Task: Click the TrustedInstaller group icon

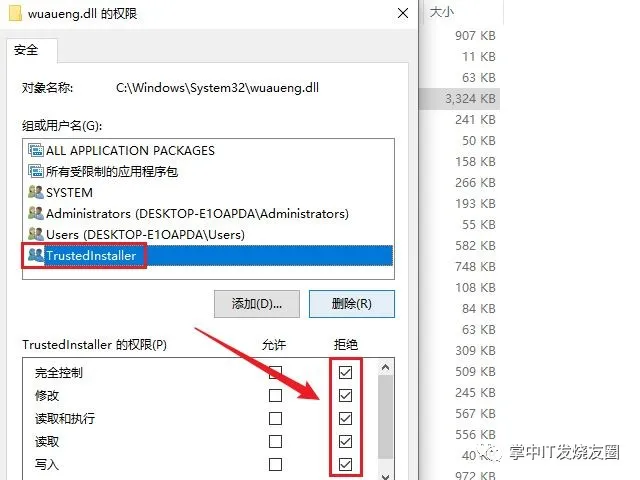Action: [36, 255]
